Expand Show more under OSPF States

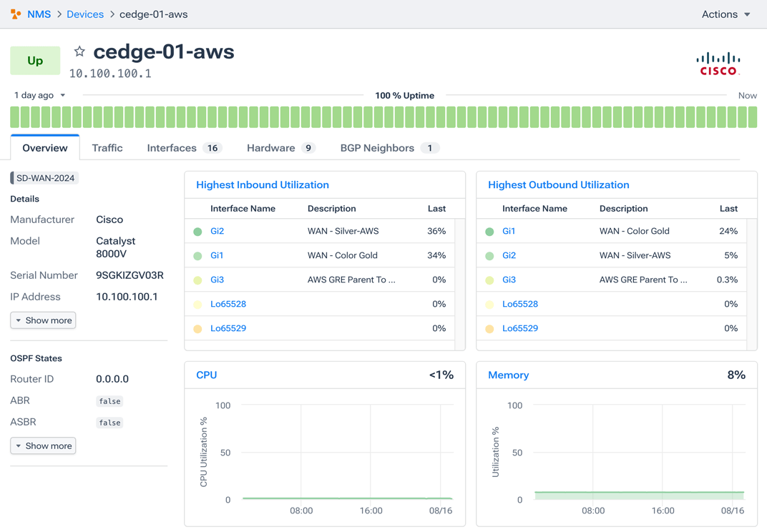coord(44,446)
